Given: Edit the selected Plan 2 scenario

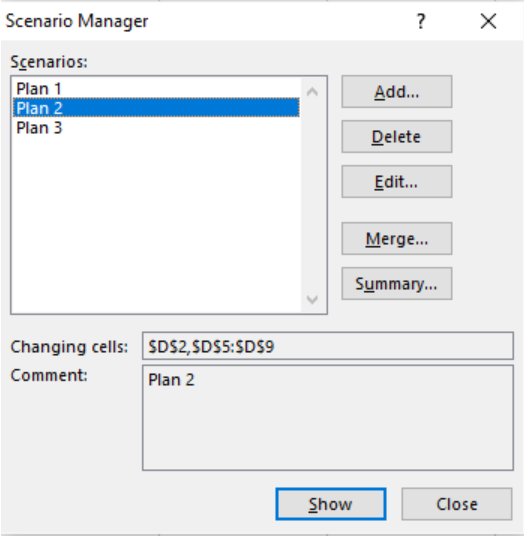Looking at the screenshot, I should click(x=397, y=182).
